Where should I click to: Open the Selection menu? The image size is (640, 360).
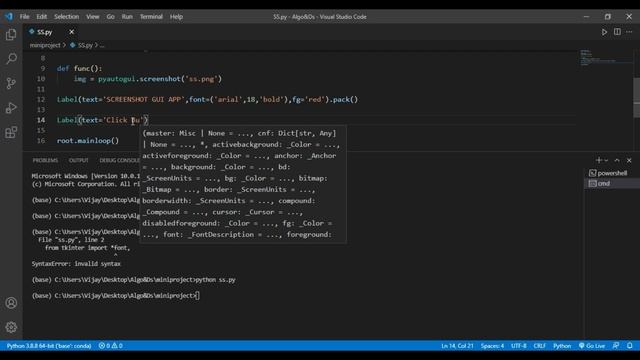pyautogui.click(x=67, y=17)
